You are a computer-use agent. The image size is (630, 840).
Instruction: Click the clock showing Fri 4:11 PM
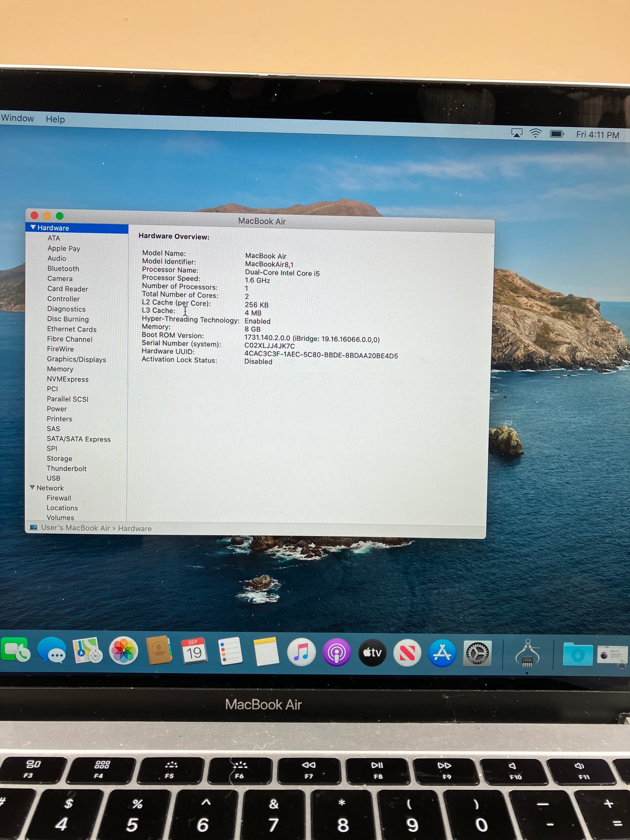pyautogui.click(x=598, y=135)
